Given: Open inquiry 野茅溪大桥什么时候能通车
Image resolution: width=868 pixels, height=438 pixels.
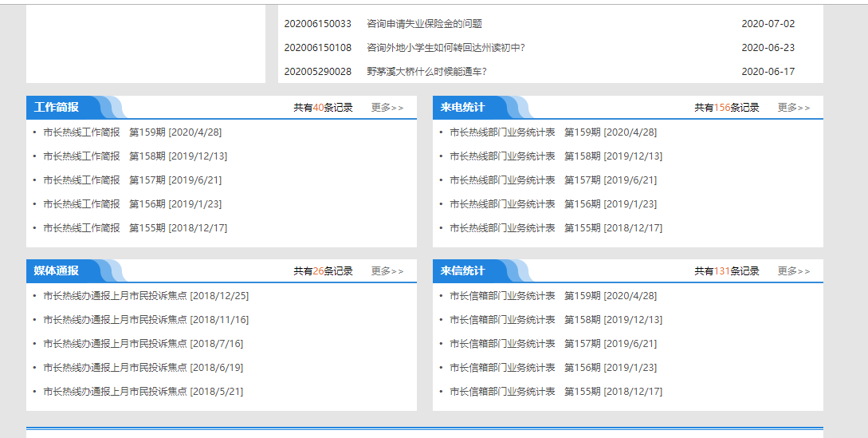Looking at the screenshot, I should [x=426, y=72].
